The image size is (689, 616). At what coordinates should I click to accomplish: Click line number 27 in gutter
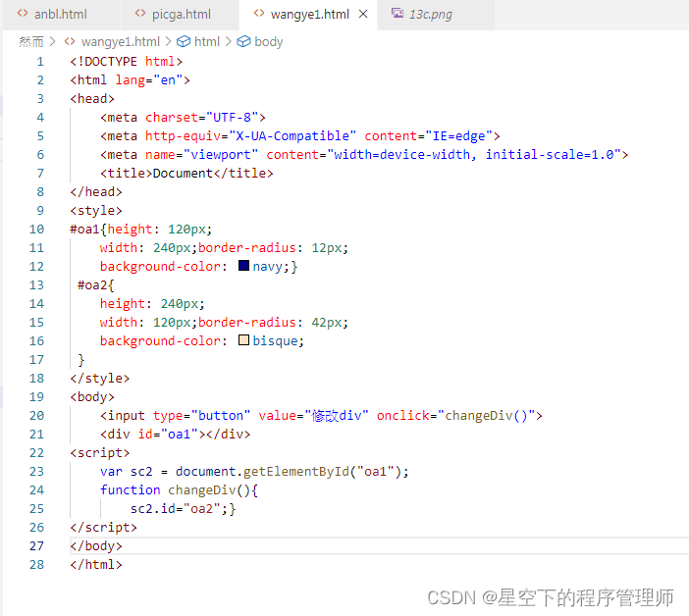click(x=37, y=546)
